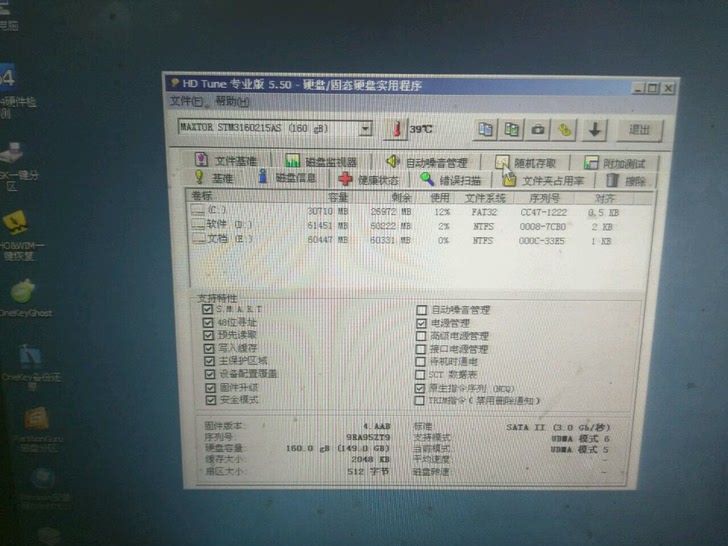
Task: Toggle the 电源管理 checkbox
Action: 421,323
